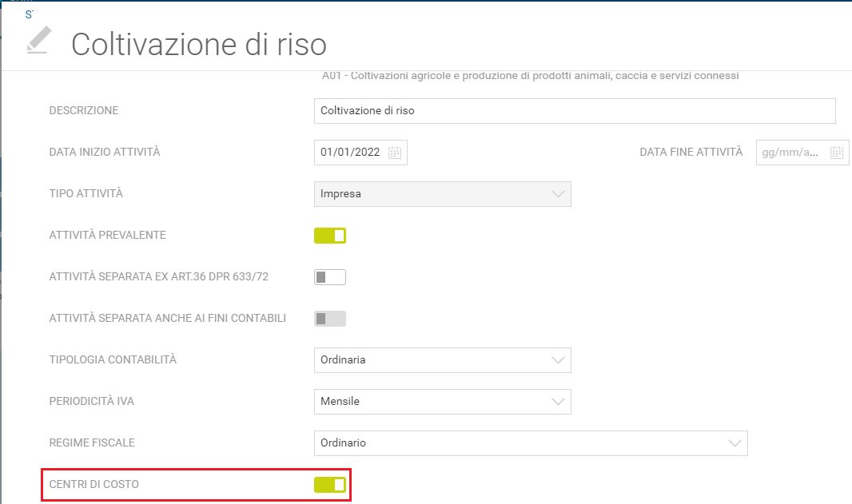Open calendar picker for Data Fine Attività
This screenshot has height=504, width=852.
point(836,153)
